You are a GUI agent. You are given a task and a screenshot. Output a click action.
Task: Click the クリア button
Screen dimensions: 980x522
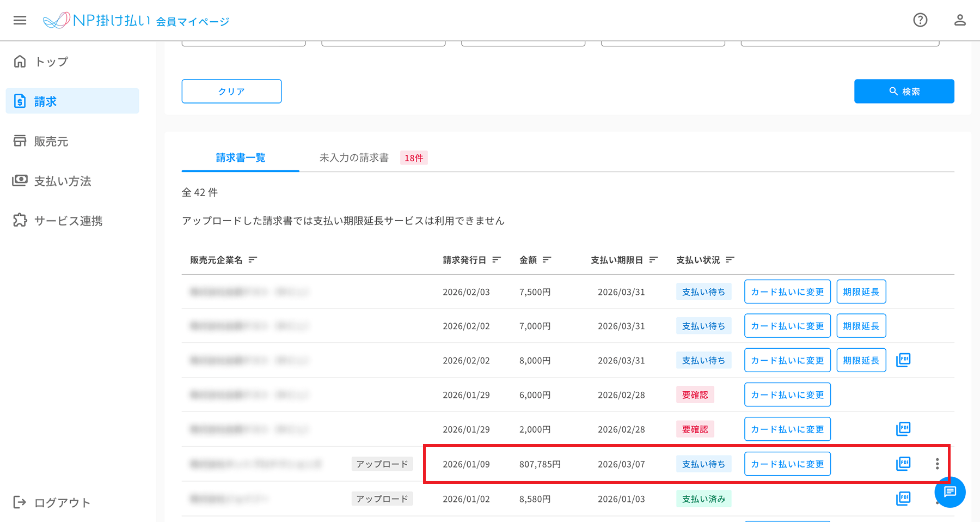(x=231, y=92)
